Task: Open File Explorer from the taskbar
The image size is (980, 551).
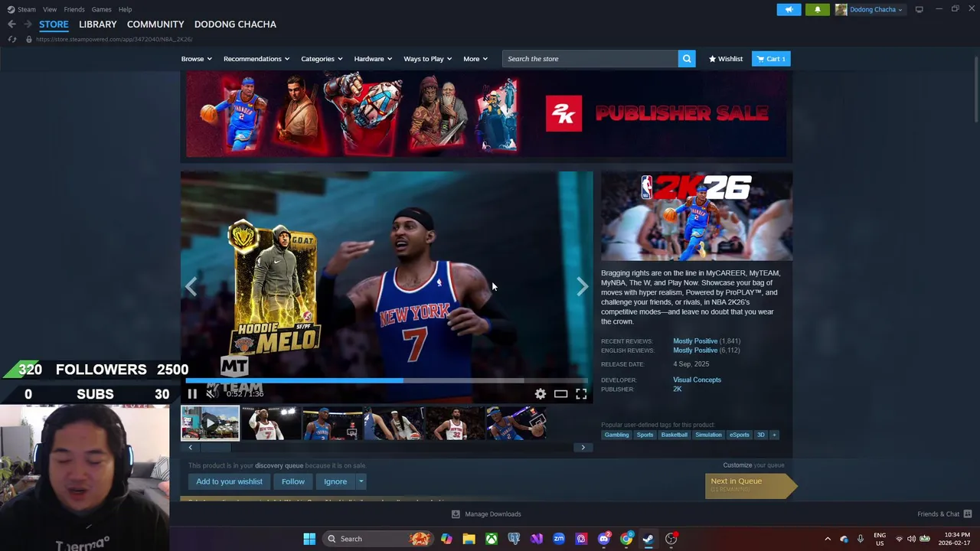Action: [x=469, y=539]
